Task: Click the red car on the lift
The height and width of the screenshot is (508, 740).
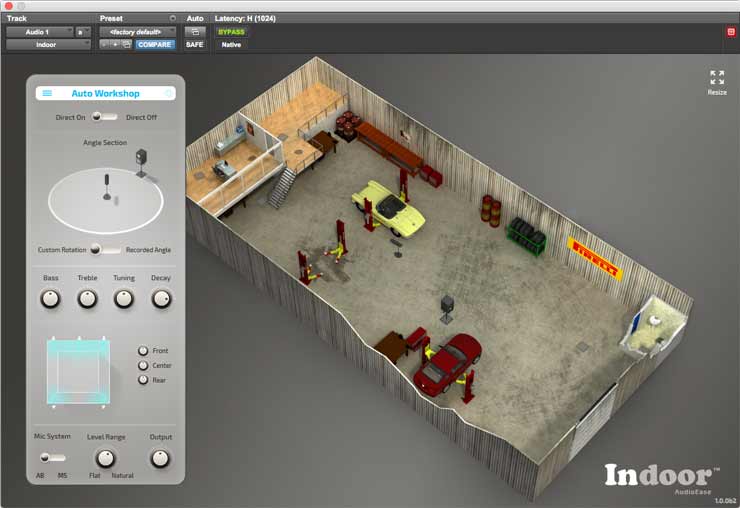Action: [447, 363]
